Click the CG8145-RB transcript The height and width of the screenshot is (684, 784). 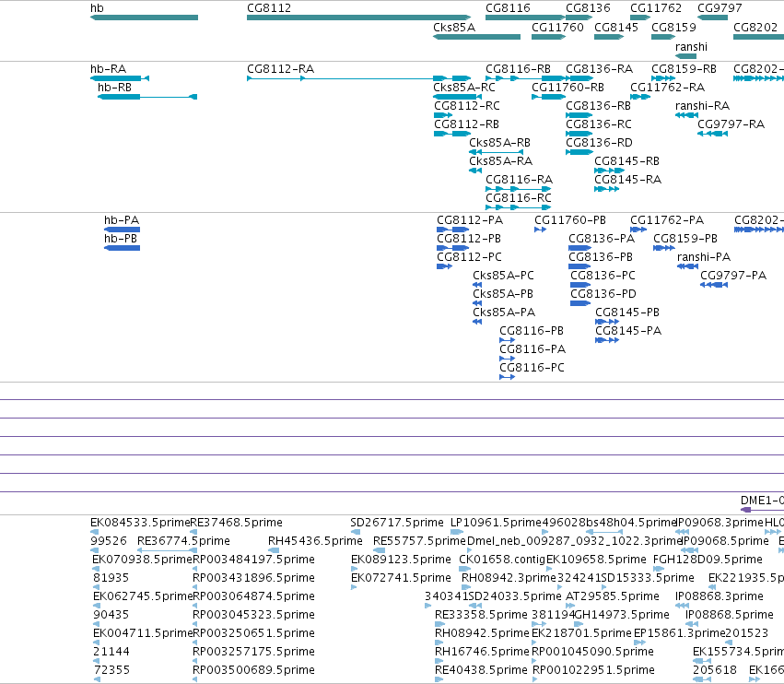(609, 171)
